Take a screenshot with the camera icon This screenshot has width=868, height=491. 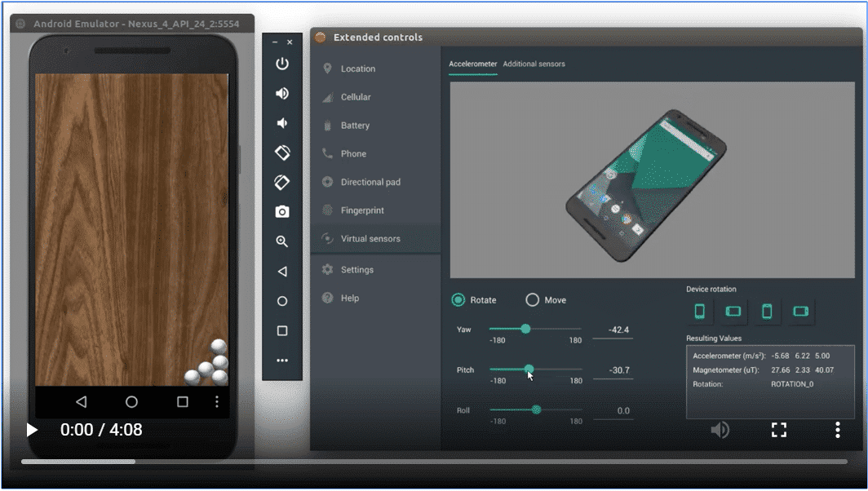pos(282,212)
